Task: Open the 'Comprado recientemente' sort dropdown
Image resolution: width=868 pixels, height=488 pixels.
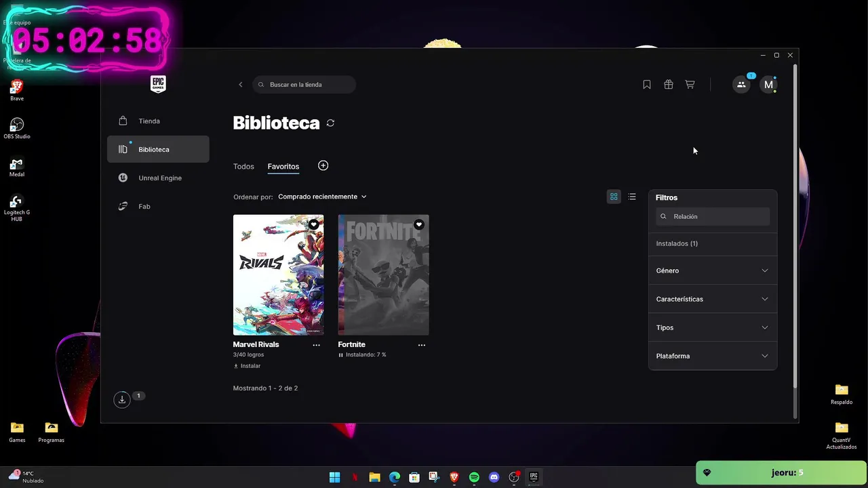Action: tap(322, 197)
